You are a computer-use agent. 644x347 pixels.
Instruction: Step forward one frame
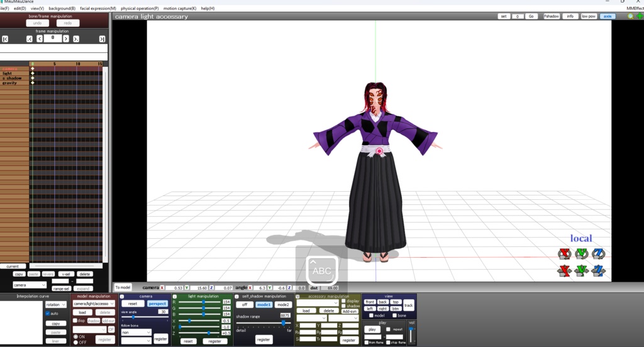click(65, 38)
